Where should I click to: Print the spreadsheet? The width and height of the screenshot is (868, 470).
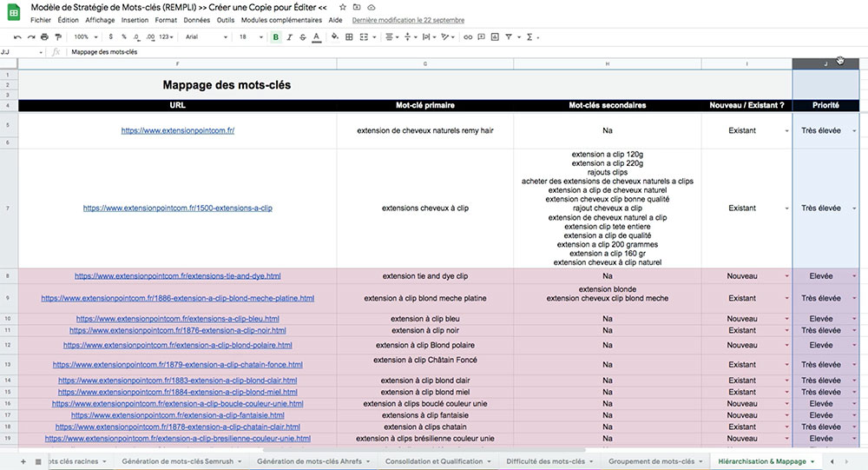coord(44,37)
